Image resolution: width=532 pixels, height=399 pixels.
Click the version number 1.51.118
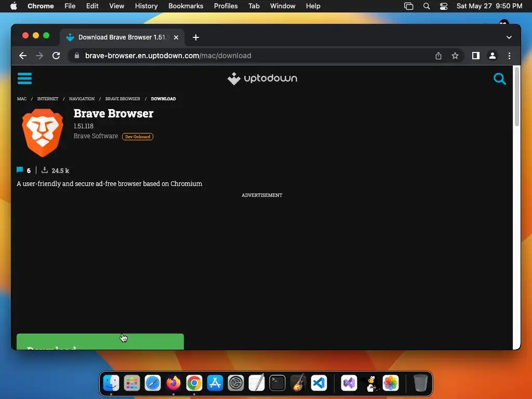(x=84, y=126)
